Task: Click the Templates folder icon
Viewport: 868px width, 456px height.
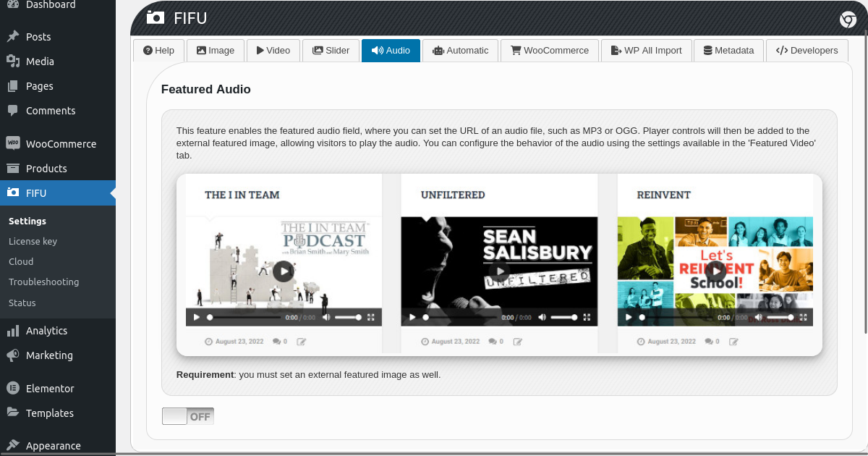Action: click(13, 413)
